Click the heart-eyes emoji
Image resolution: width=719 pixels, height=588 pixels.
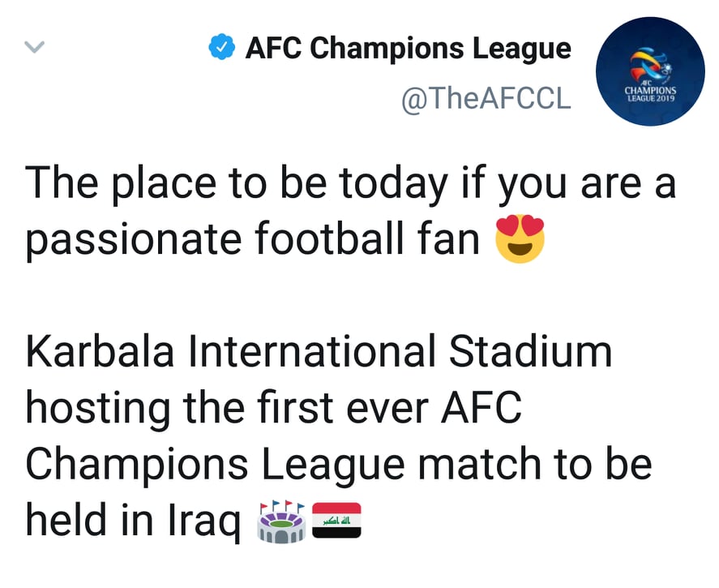click(520, 239)
